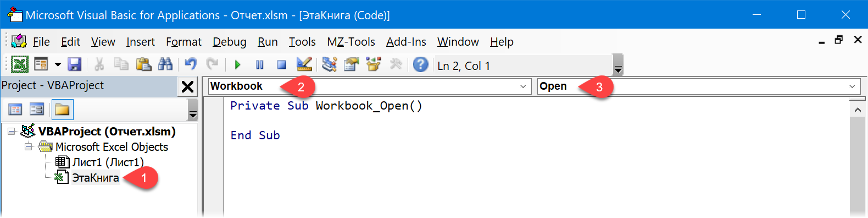Screen dimensions: 868x218
Task: Restore the inner code window
Action: tap(839, 40)
